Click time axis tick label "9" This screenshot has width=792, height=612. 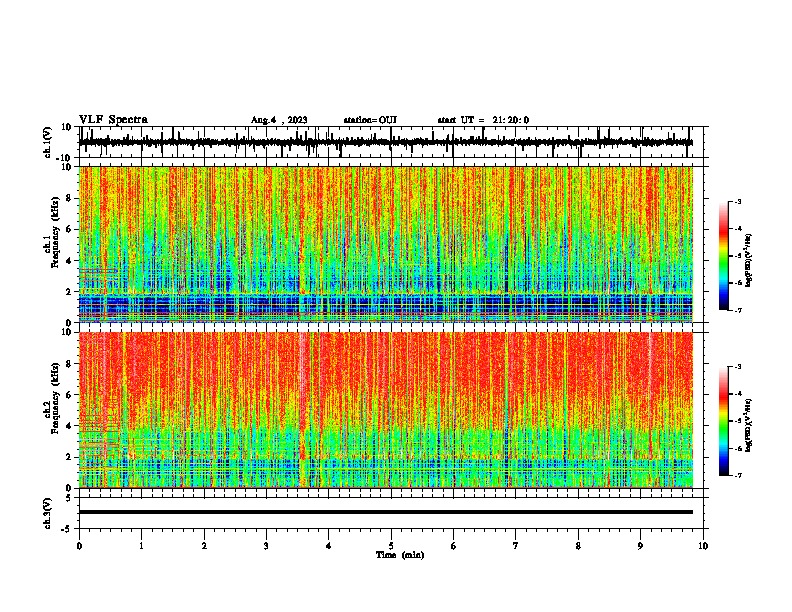[640, 546]
